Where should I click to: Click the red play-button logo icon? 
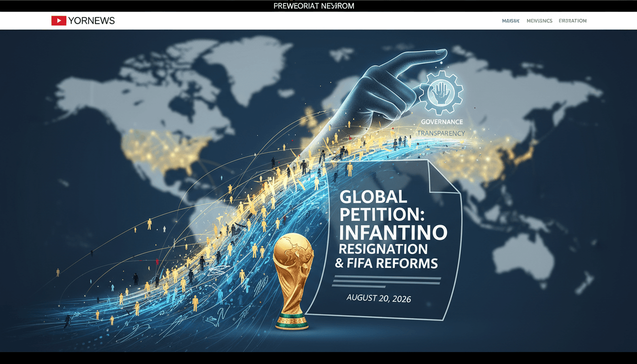pyautogui.click(x=59, y=21)
